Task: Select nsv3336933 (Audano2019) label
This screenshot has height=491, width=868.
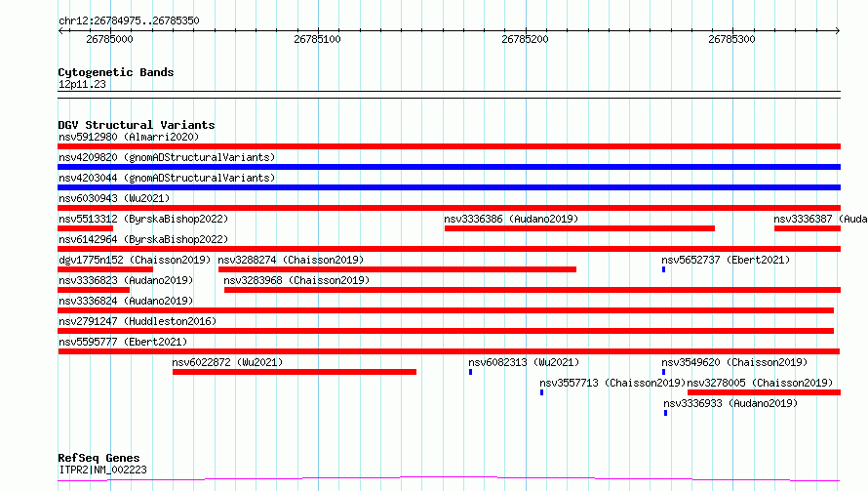Action: tap(730, 403)
